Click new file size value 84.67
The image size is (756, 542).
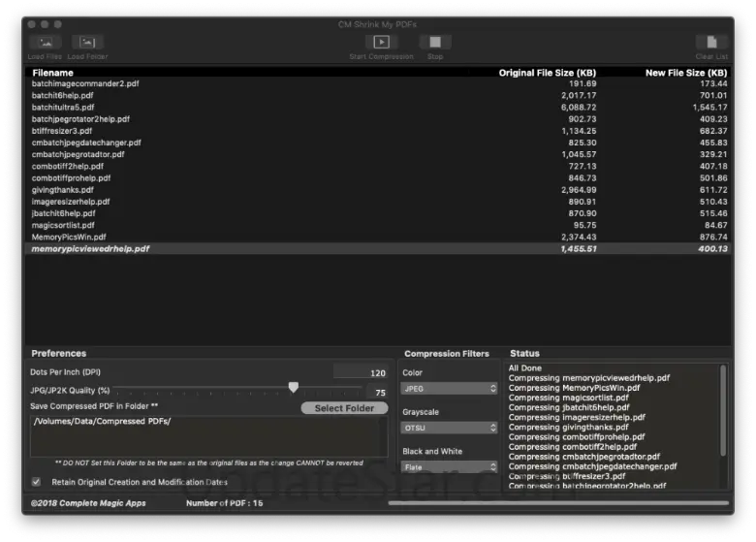(x=715, y=226)
